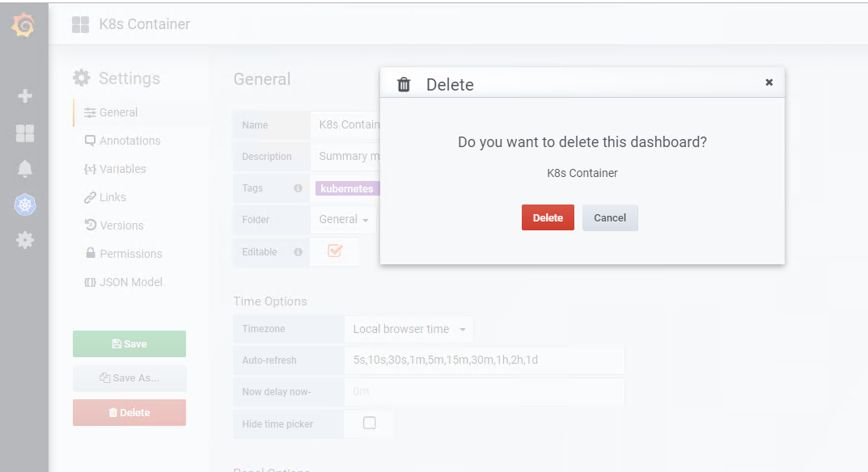Click the info icon next to Tags
The image size is (868, 472).
click(298, 188)
